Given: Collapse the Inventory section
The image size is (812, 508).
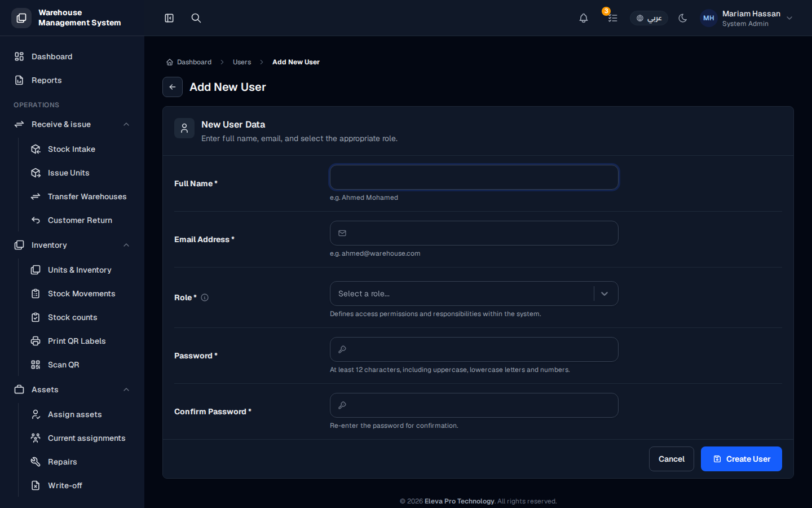Looking at the screenshot, I should point(72,245).
